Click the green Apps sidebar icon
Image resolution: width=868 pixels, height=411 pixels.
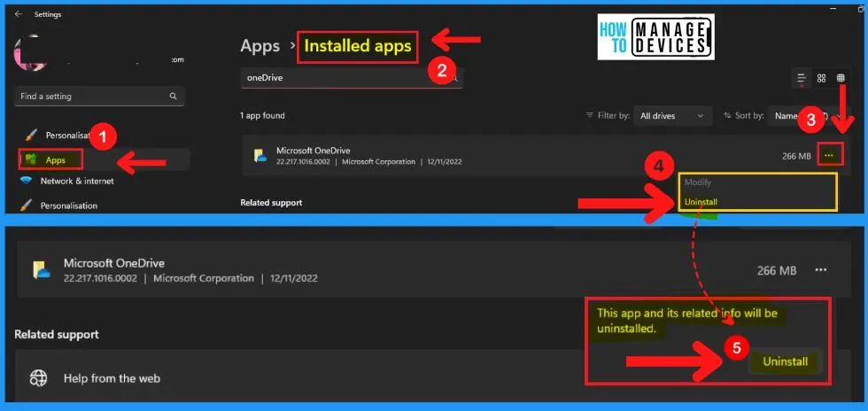[30, 160]
